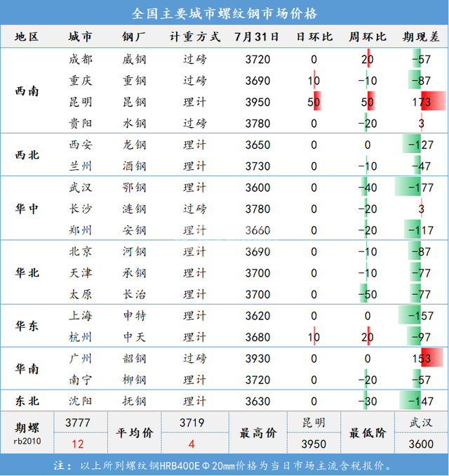The image size is (449, 476).
Task: Select the city cell 贵阳
Action: click(x=81, y=124)
